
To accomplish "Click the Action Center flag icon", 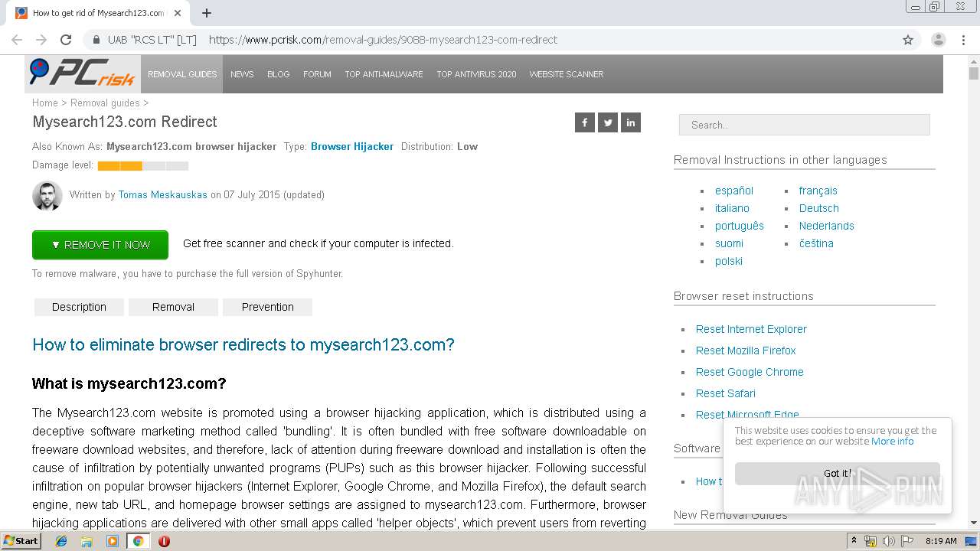I will click(907, 541).
